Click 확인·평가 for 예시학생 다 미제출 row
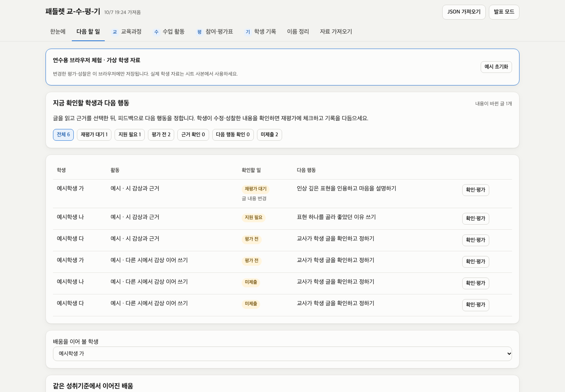This screenshot has height=392, width=565. 476,305
